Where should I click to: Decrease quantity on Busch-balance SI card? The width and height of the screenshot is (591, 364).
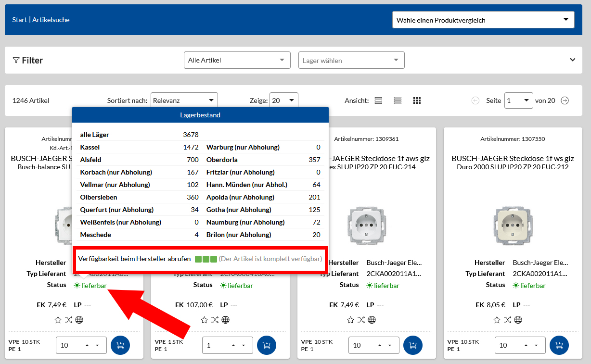click(x=97, y=345)
